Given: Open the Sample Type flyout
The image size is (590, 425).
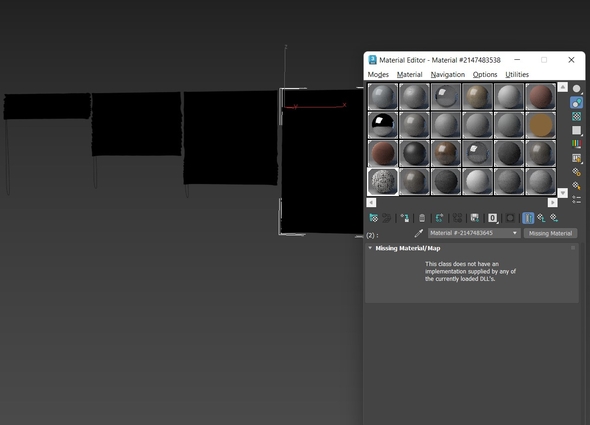Looking at the screenshot, I should (x=576, y=89).
